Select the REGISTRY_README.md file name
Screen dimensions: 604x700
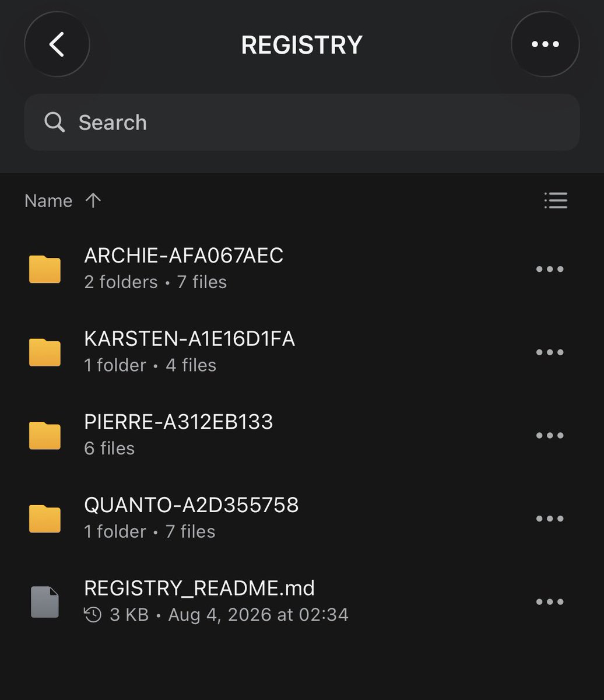199,588
